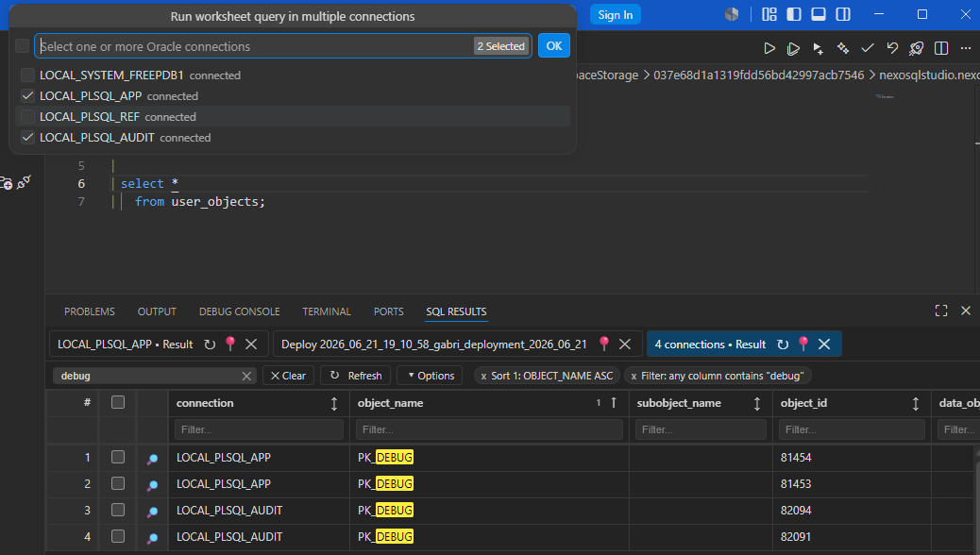Check the LOCAL_SYSTEM_FREEPDB1 connection
The image size is (980, 555).
[27, 75]
